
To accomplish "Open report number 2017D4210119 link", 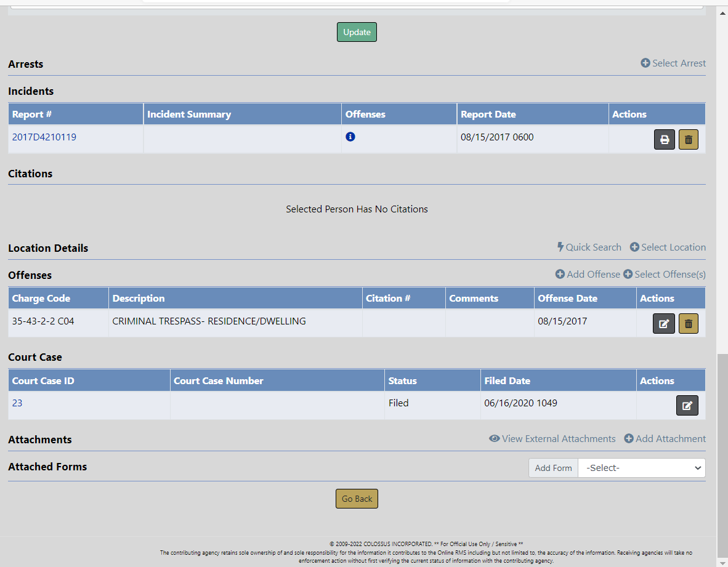I will pos(44,137).
